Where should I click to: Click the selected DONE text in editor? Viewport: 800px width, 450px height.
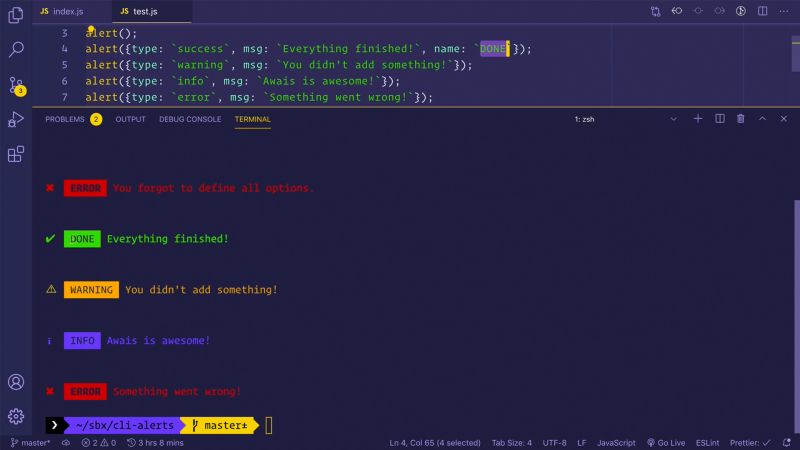point(493,48)
